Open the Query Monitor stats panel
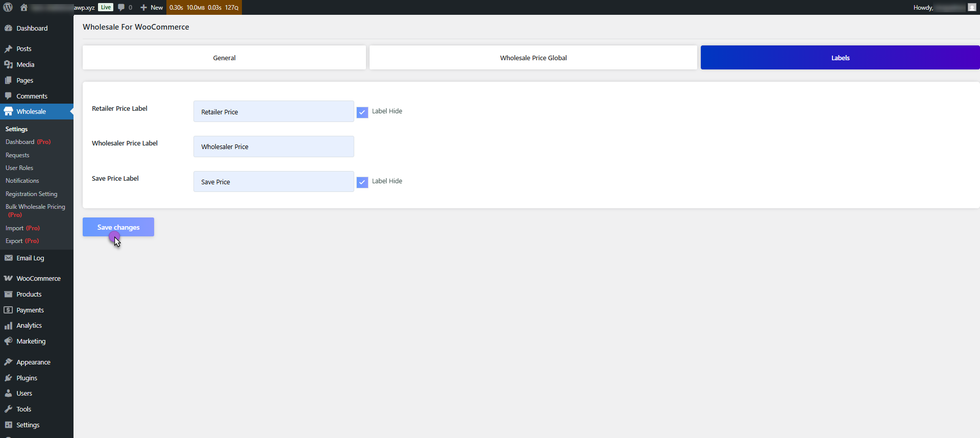The image size is (980, 438). [204, 7]
